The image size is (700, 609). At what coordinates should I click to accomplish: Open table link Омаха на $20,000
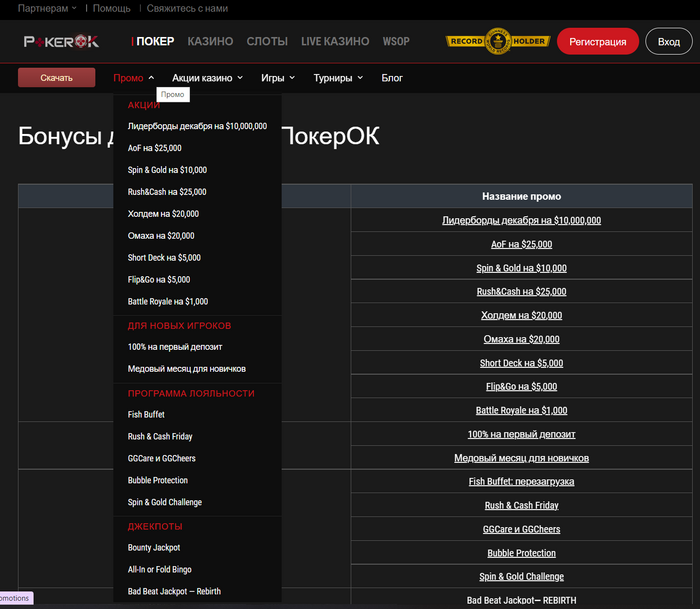(521, 339)
